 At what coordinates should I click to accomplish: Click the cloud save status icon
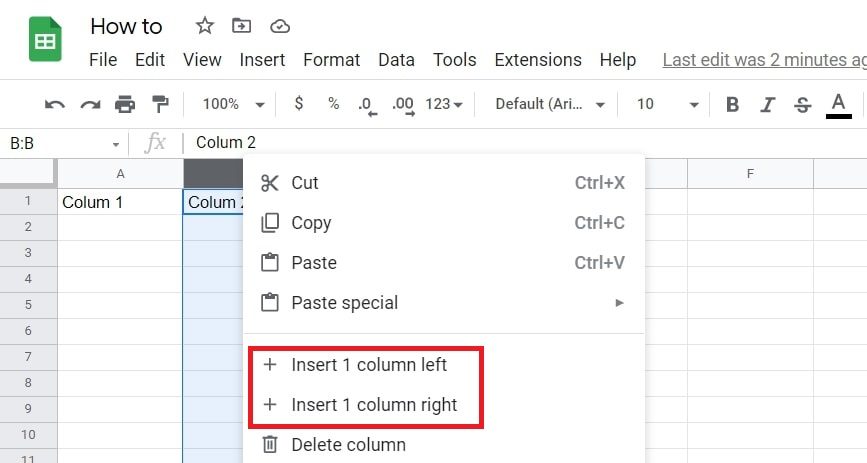(280, 26)
